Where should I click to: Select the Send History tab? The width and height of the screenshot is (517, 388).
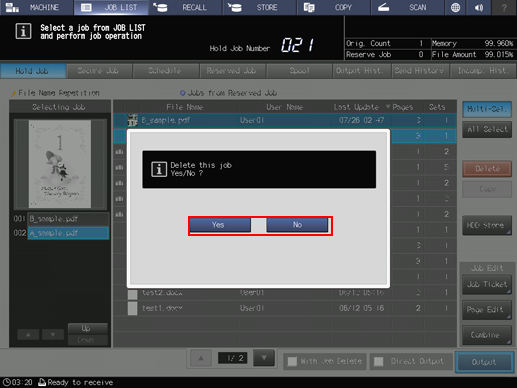(x=420, y=71)
